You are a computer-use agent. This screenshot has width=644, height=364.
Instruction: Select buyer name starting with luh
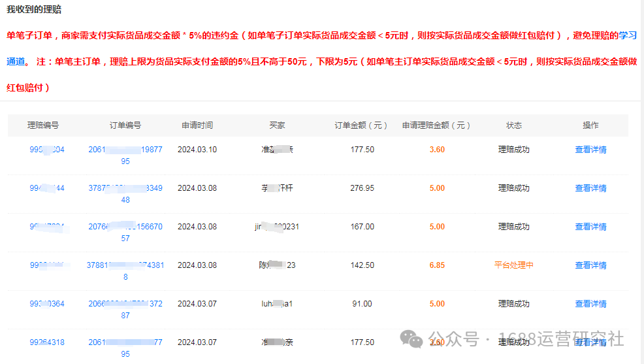[277, 304]
